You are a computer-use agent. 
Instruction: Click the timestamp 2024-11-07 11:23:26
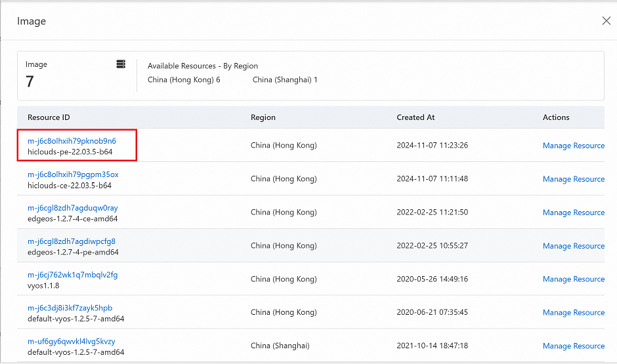(x=432, y=145)
